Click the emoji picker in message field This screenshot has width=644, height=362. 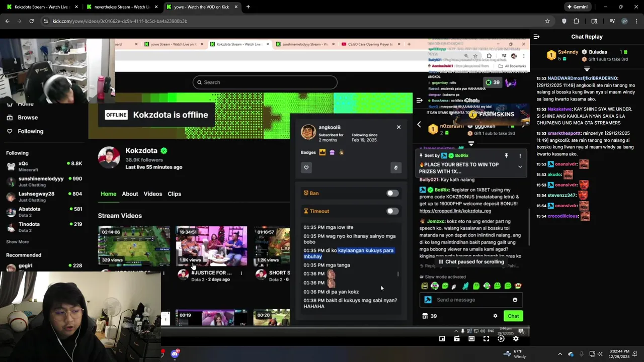pos(515,300)
